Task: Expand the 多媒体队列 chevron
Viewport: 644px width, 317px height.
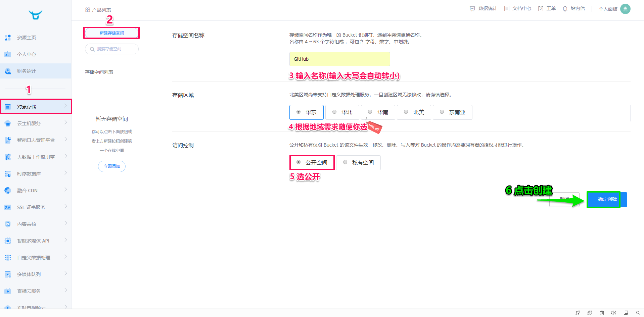Action: coord(66,274)
